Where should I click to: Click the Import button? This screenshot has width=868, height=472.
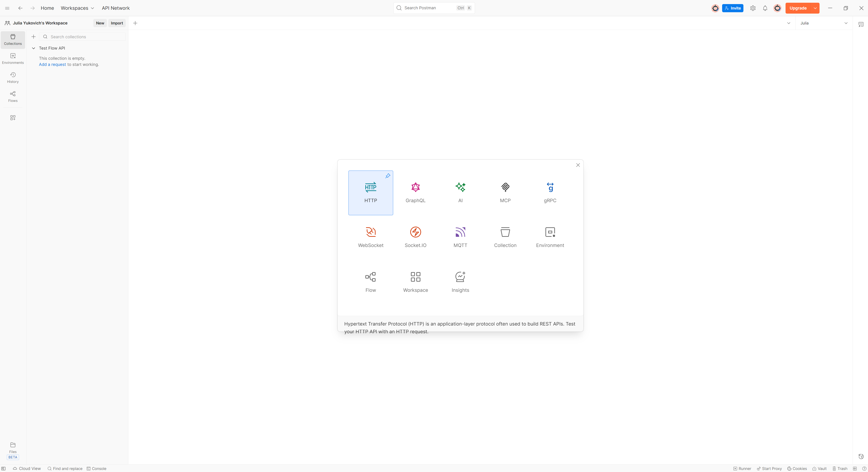pyautogui.click(x=117, y=23)
